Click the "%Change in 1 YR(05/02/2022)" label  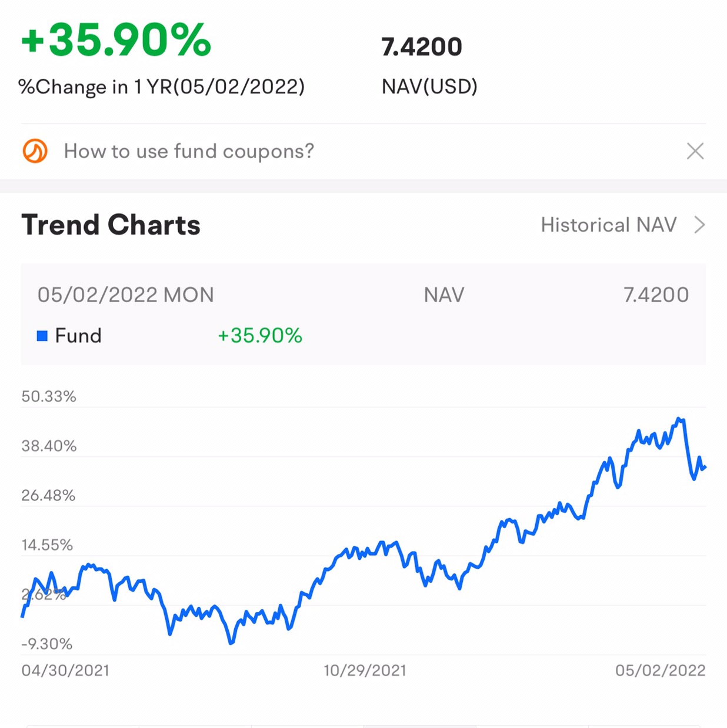point(162,87)
